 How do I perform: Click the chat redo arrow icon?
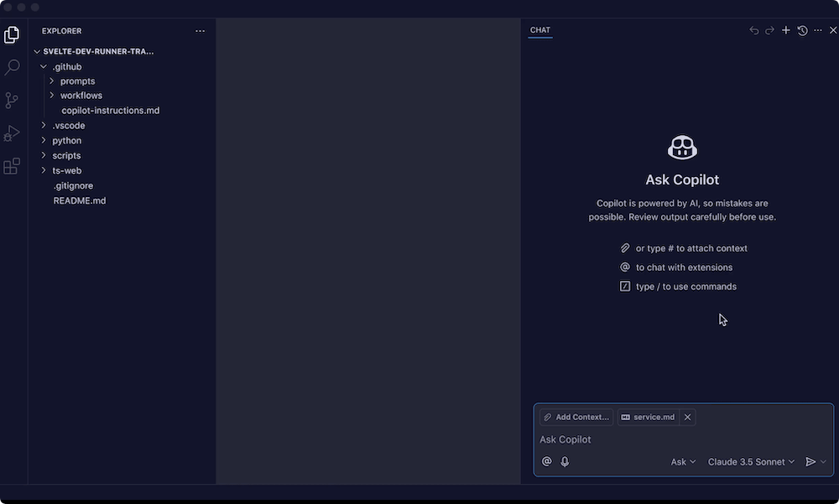click(x=769, y=30)
